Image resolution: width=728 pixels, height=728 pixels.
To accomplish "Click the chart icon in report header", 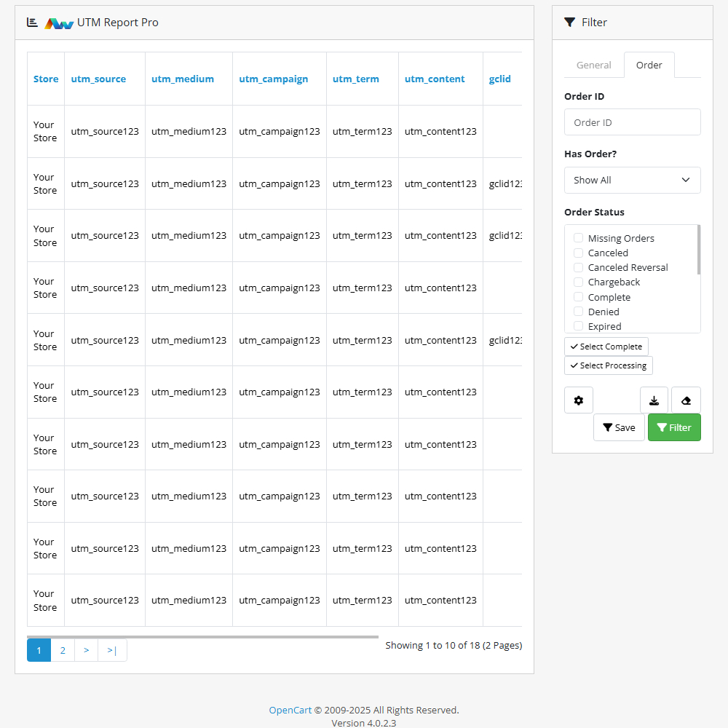I will [x=32, y=23].
